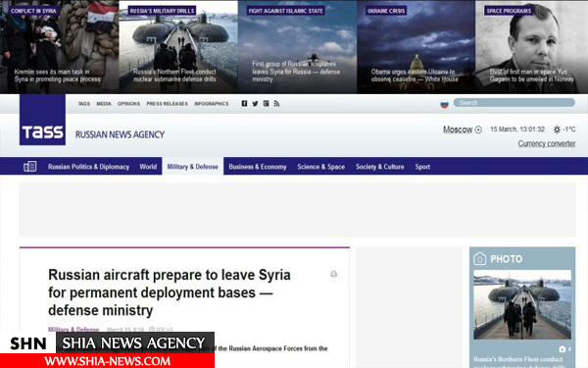Screen dimensions: 588x368
Task: Open the Infographics link
Action: 211,104
